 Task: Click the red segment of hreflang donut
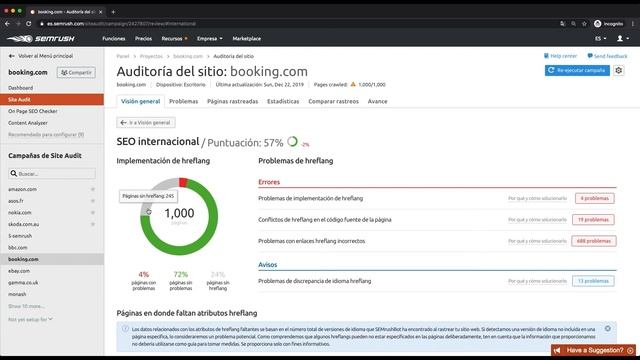click(x=183, y=182)
